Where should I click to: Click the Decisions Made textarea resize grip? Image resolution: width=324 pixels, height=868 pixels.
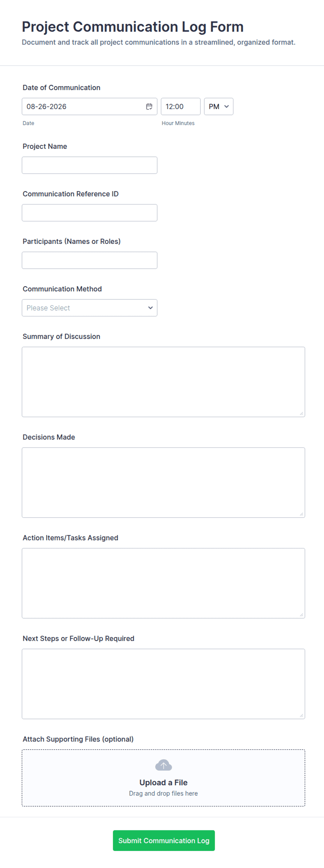point(301,514)
